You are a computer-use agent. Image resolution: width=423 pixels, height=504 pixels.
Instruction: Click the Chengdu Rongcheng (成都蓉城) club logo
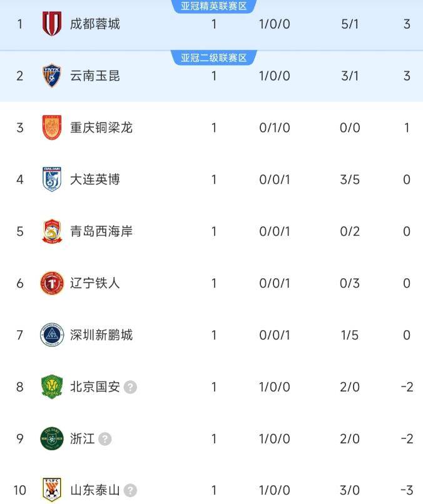pyautogui.click(x=52, y=24)
